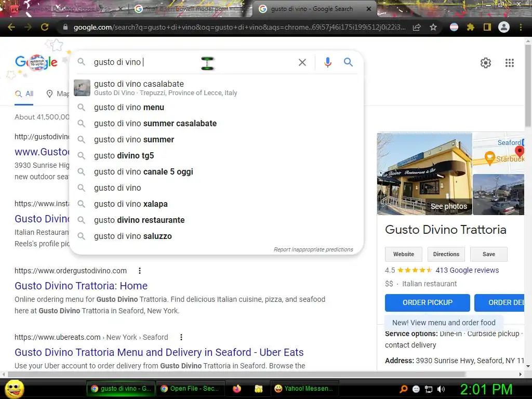Click the ubereats.com result URL text
The width and height of the screenshot is (532, 399).
tap(91, 337)
